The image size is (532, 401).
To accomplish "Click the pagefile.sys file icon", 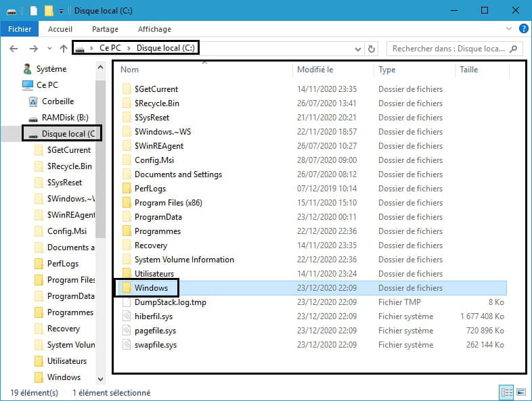I will [x=127, y=331].
